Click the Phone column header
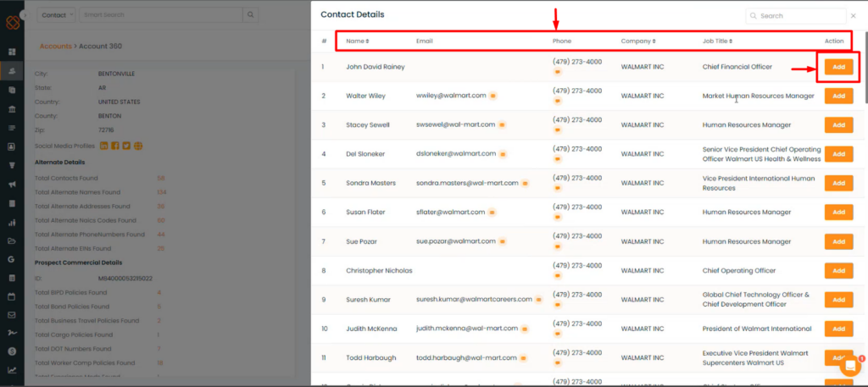The width and height of the screenshot is (868, 387). click(x=562, y=41)
